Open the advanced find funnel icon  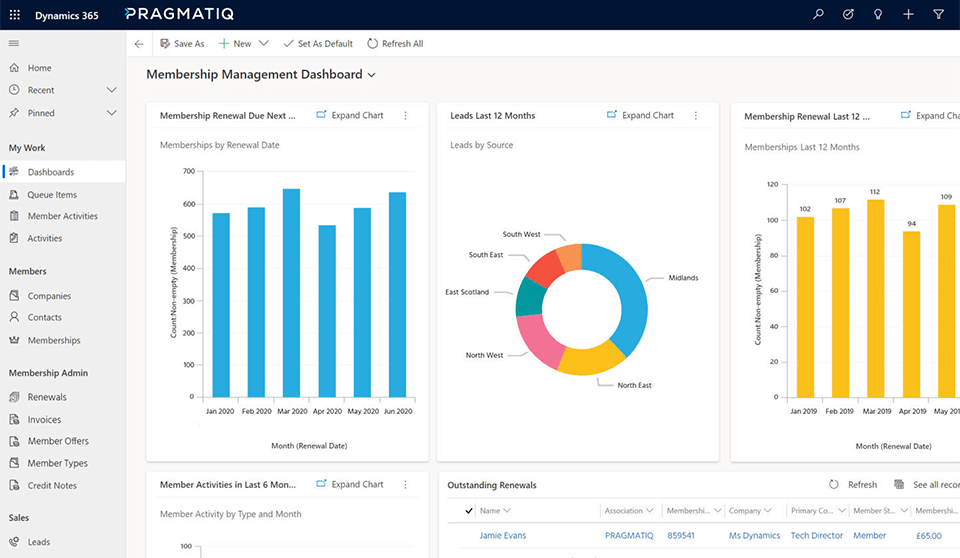(938, 15)
